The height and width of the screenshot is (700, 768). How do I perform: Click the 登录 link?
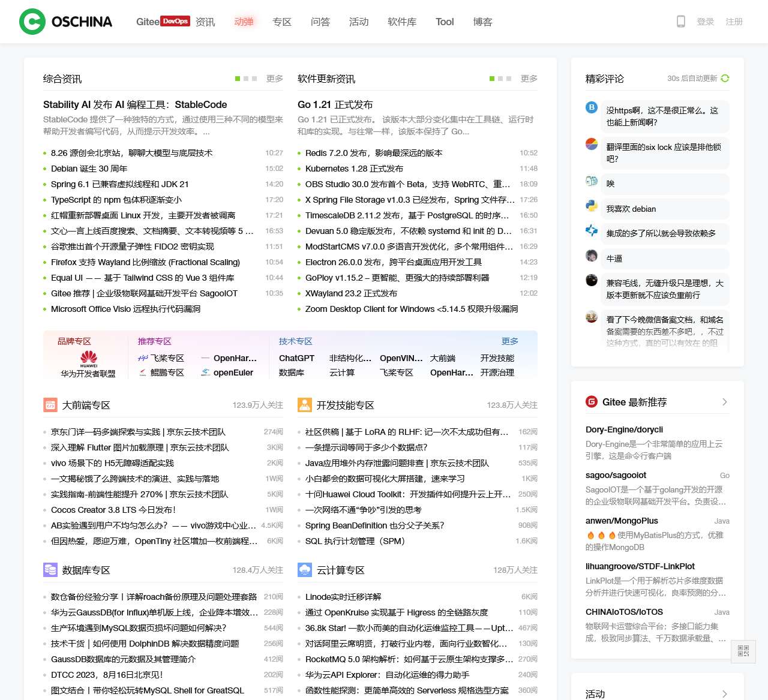(705, 22)
